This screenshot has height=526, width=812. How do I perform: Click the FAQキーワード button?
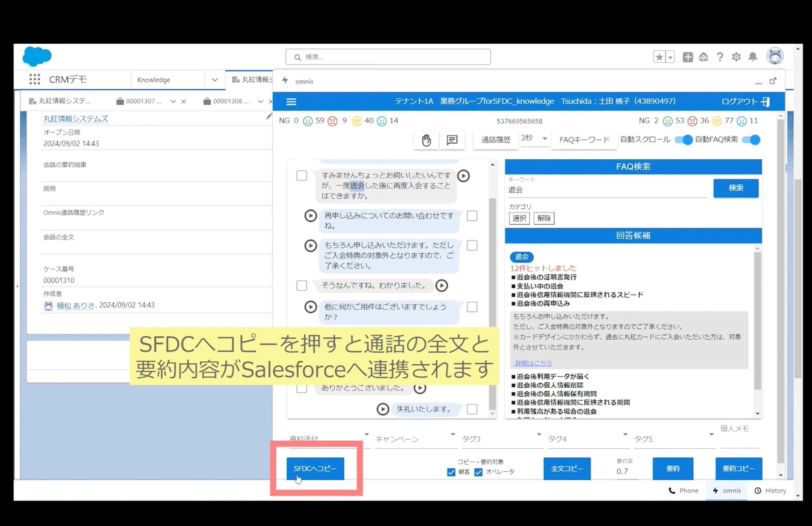[584, 140]
